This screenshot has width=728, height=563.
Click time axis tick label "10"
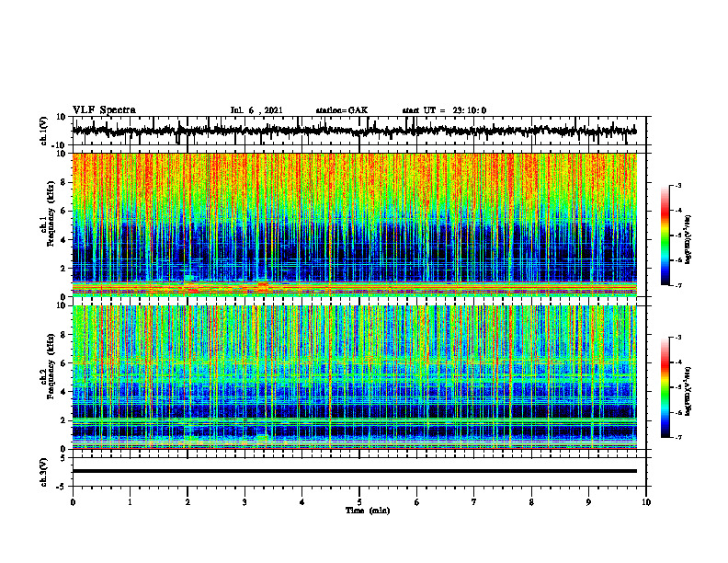tap(646, 502)
